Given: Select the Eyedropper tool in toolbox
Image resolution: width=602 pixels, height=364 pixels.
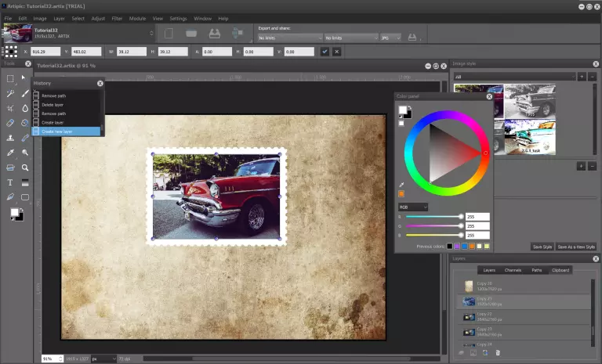Looking at the screenshot, I should (10, 153).
